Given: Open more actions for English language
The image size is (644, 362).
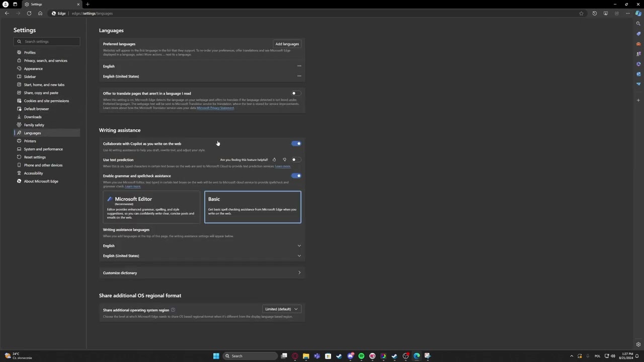Looking at the screenshot, I should tap(299, 66).
